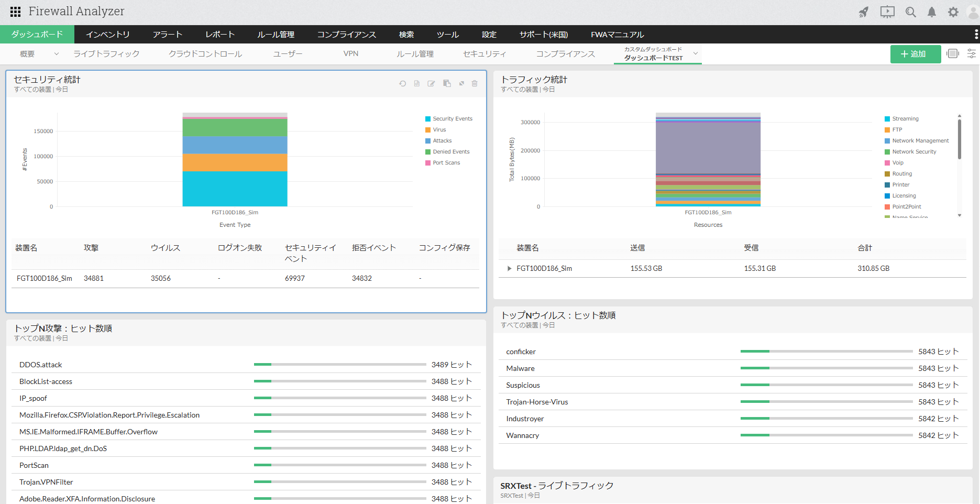Click the copy widget icon in セキュリティ統計
The image size is (980, 504).
point(447,84)
